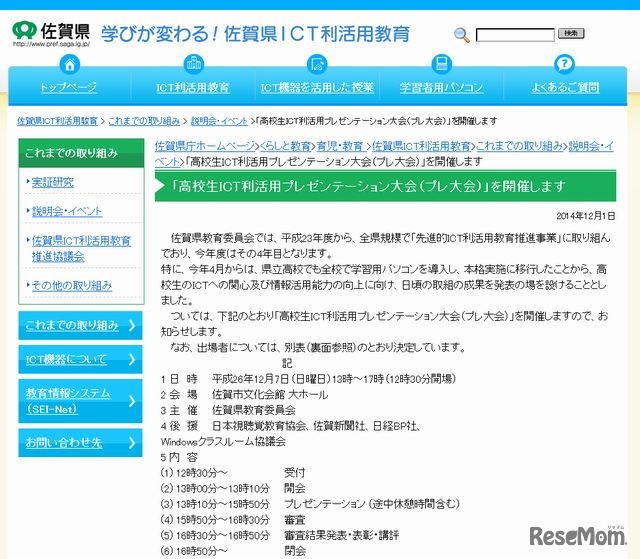Click the green page title banner

click(385, 186)
